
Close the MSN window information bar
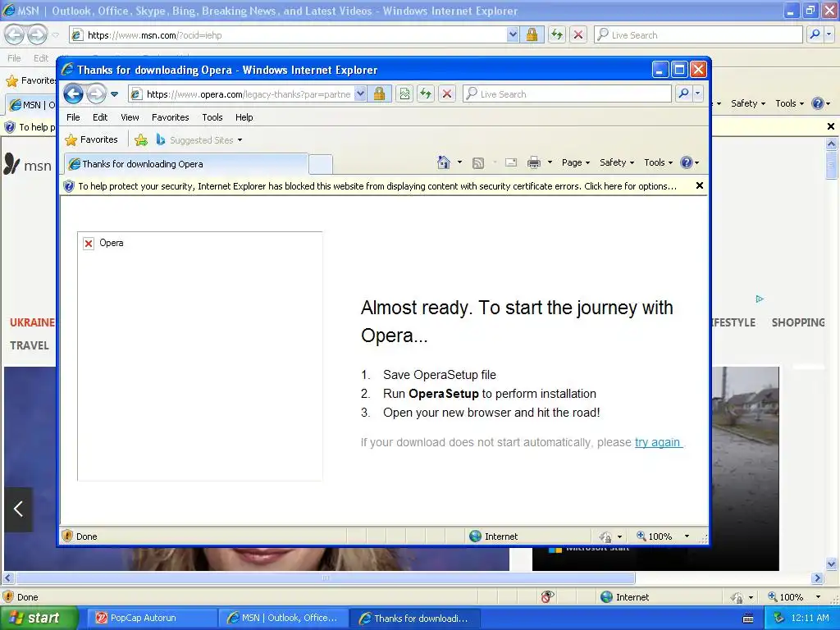point(830,126)
